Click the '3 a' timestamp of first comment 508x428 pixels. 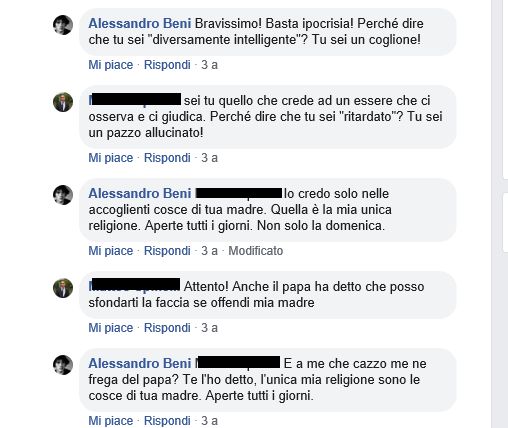(x=209, y=65)
